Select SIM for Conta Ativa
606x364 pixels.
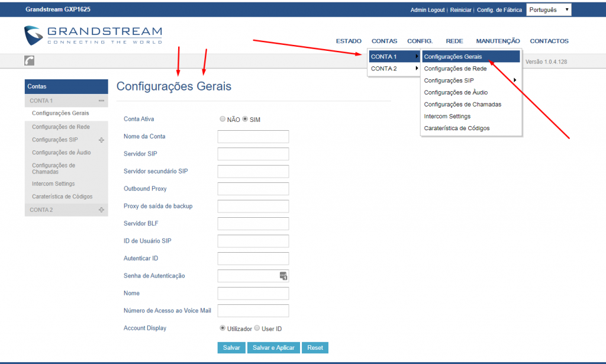tap(245, 119)
